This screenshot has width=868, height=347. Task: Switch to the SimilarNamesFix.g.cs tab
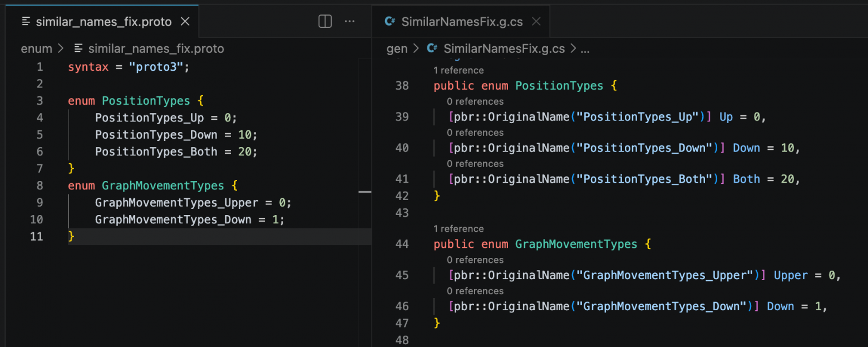coord(461,22)
